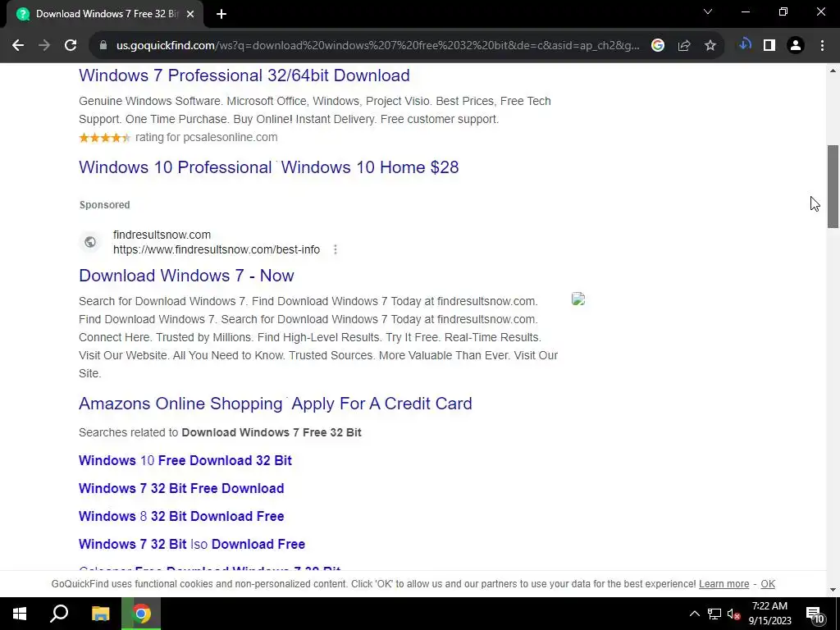Image resolution: width=840 pixels, height=630 pixels.
Task: Click the Sponsored label
Action: click(x=104, y=204)
